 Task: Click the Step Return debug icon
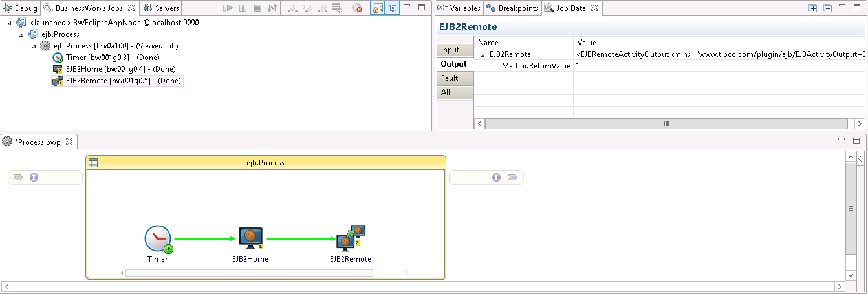pyautogui.click(x=322, y=8)
